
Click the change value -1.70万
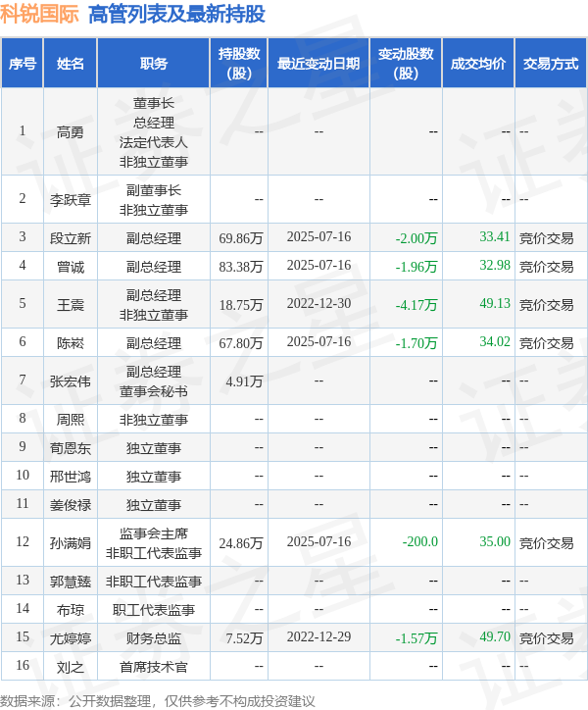[x=416, y=343]
